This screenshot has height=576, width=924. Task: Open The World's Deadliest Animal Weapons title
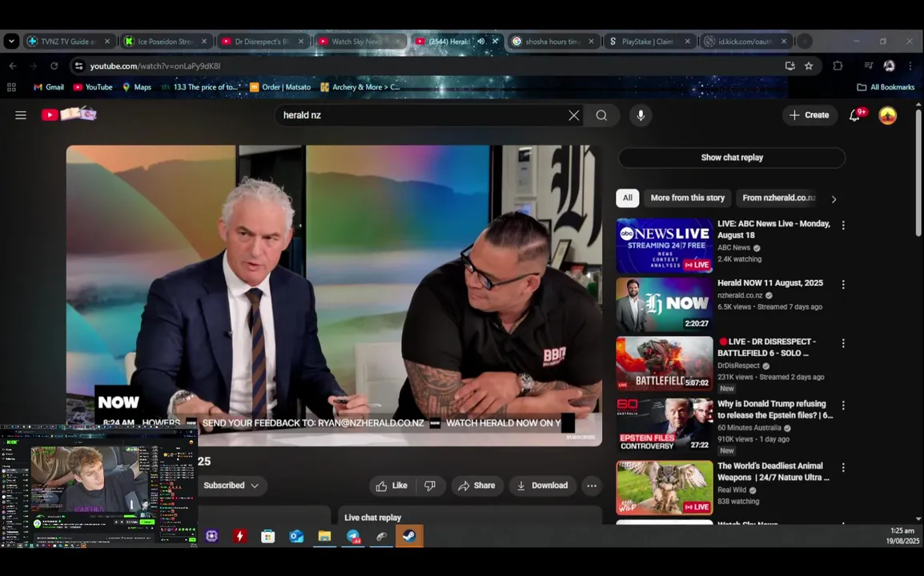point(773,472)
